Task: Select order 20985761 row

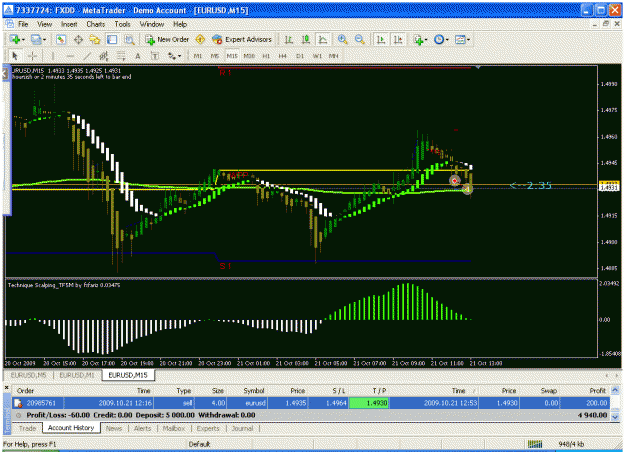Action: point(311,403)
